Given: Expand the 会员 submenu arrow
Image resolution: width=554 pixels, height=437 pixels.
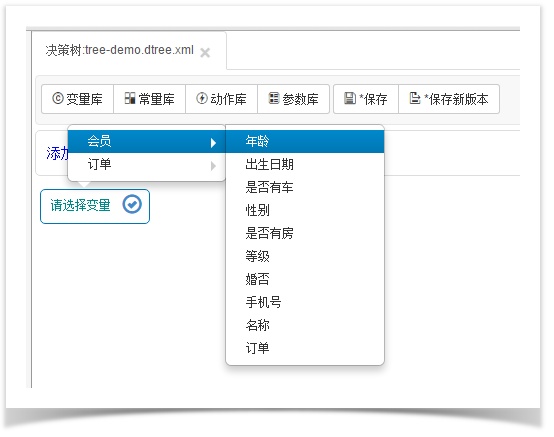Looking at the screenshot, I should 213,143.
